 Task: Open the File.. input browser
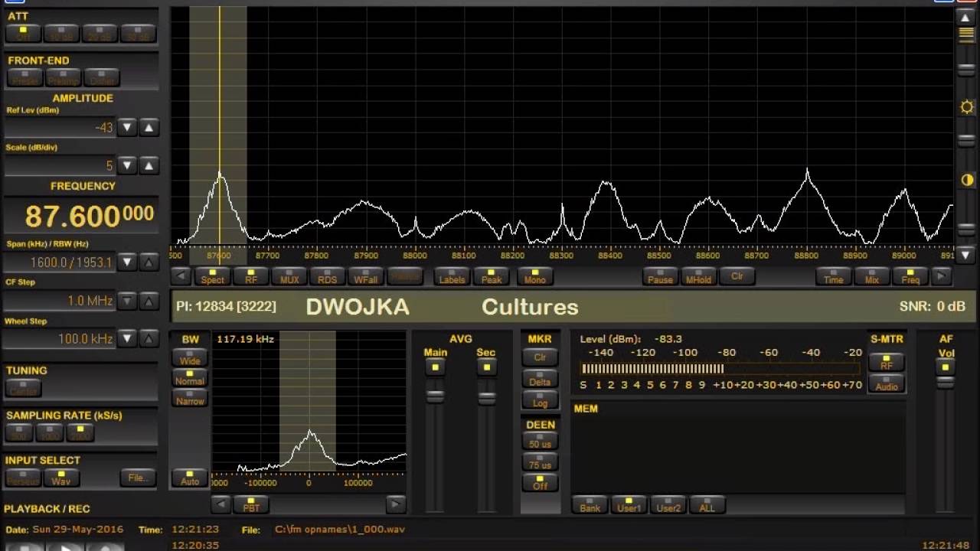pyautogui.click(x=138, y=478)
